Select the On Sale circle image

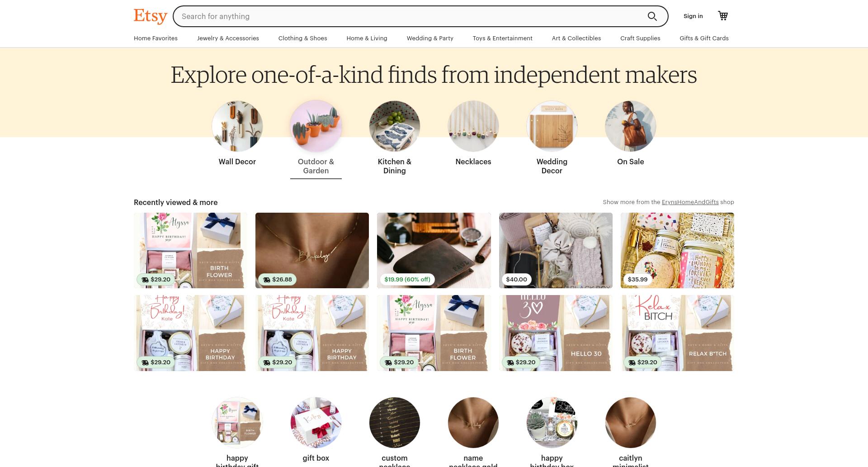tap(631, 126)
